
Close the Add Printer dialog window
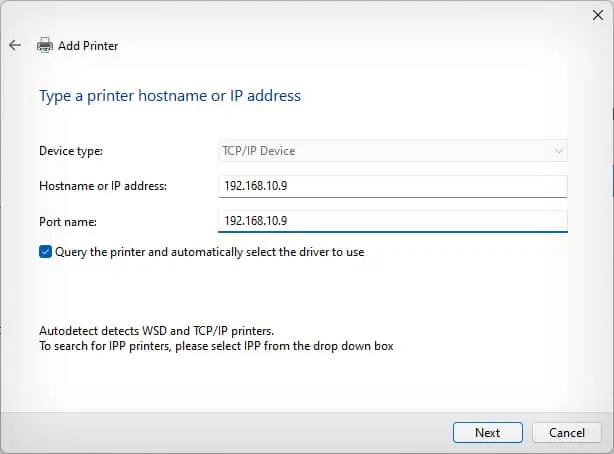(x=597, y=15)
